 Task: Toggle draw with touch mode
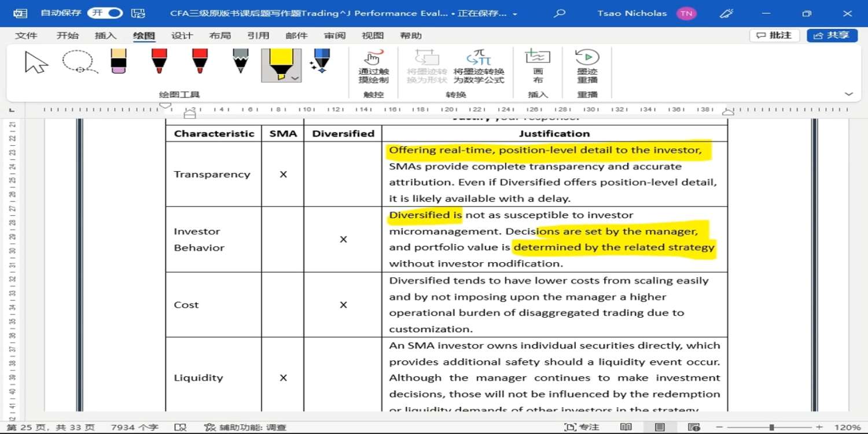click(373, 67)
